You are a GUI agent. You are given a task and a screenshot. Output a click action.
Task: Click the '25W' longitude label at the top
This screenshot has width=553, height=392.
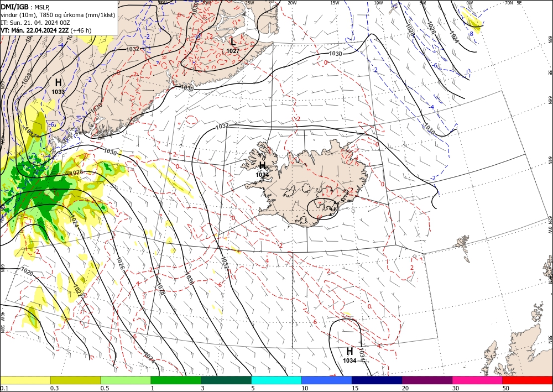pyautogui.click(x=249, y=3)
